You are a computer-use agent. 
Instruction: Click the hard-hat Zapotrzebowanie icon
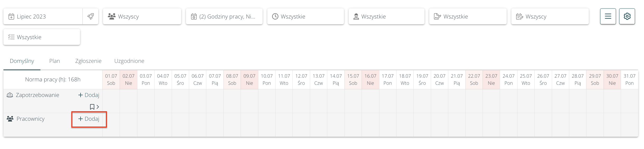(10, 95)
